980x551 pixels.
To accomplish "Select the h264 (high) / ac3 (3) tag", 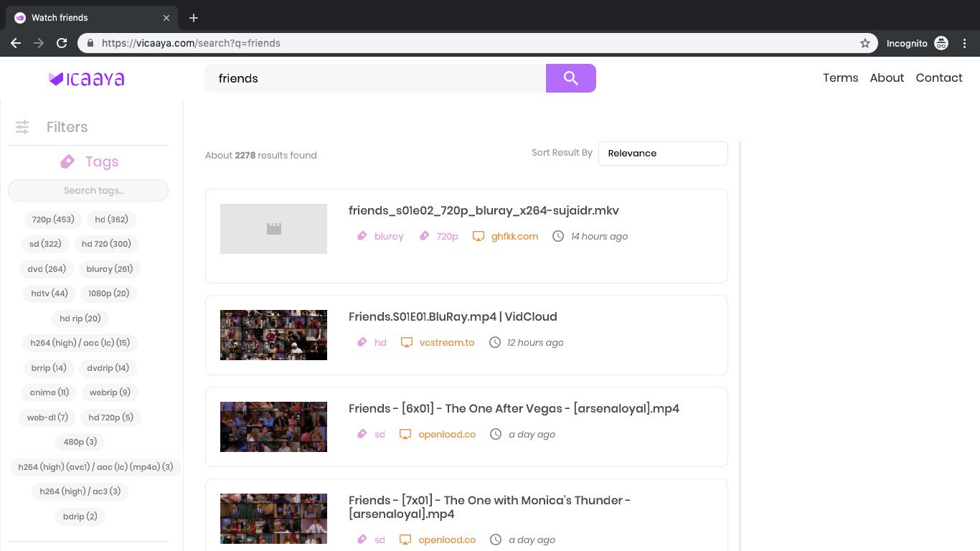I will pyautogui.click(x=80, y=491).
